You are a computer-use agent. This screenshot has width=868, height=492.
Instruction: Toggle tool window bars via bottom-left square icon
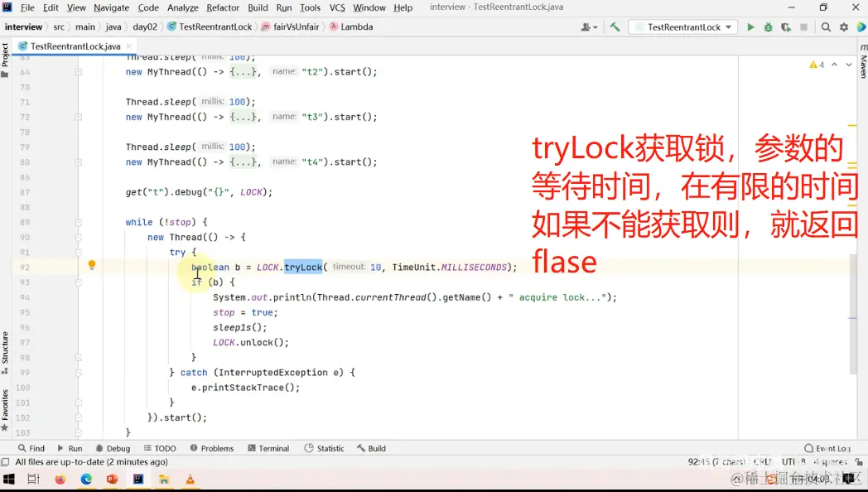[6, 462]
